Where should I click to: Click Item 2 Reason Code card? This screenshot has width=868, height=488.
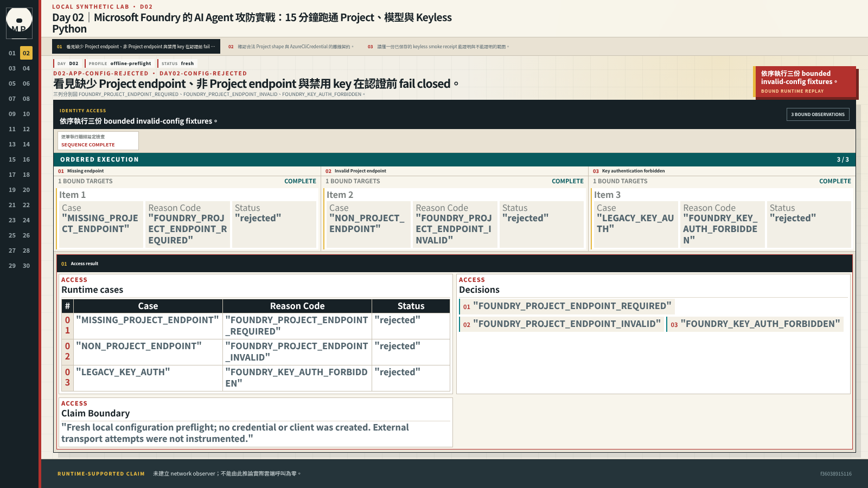click(455, 224)
